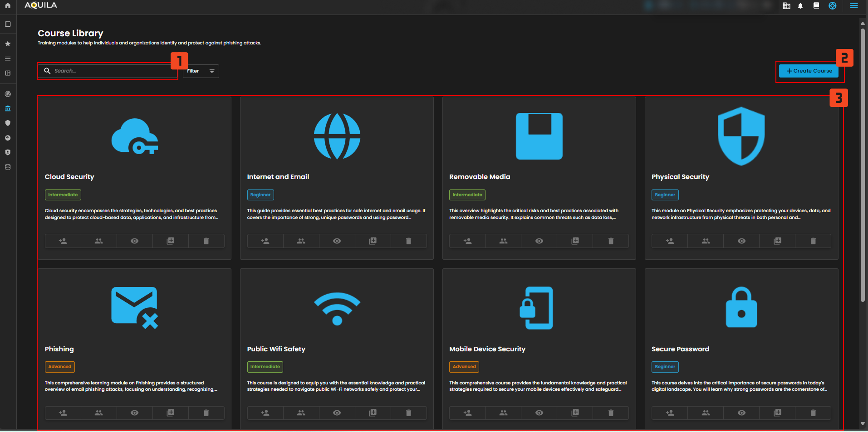Click duplicate icon on Physical Security card
Viewport: 868px width, 432px height.
[777, 241]
